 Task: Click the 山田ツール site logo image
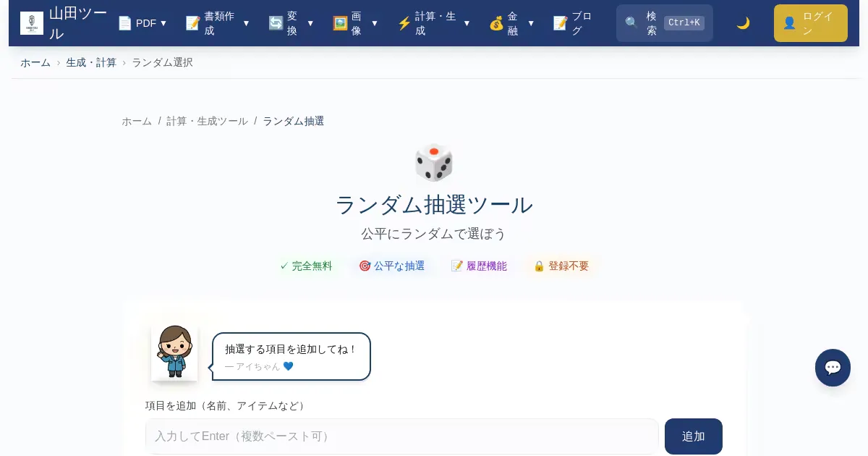coord(32,23)
